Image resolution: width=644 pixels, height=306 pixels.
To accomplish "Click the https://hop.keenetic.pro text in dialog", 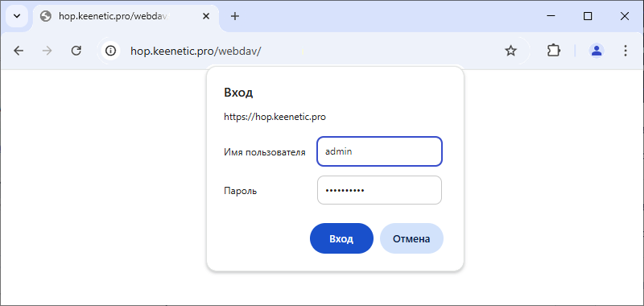I will point(275,117).
